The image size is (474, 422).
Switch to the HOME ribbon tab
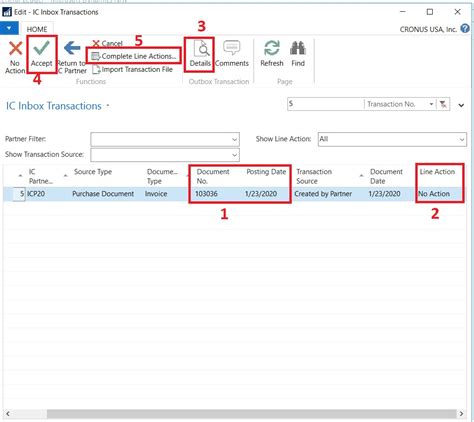[37, 29]
